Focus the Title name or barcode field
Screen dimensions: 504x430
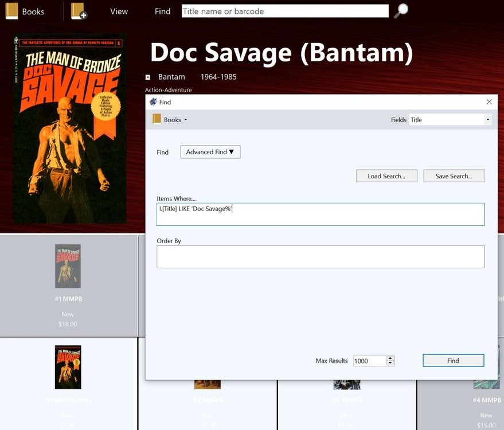[285, 11]
